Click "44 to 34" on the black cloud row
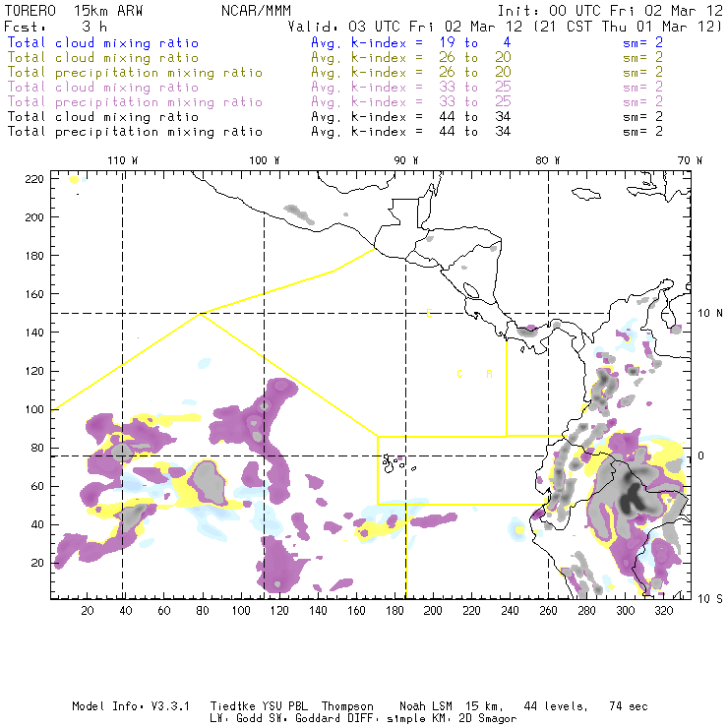The height and width of the screenshot is (728, 728). [x=475, y=116]
